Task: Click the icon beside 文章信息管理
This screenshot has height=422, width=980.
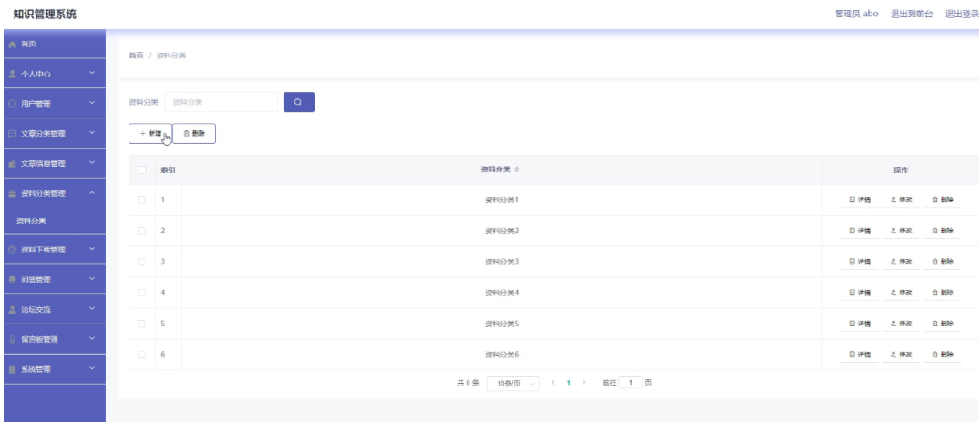Action: coord(13,164)
